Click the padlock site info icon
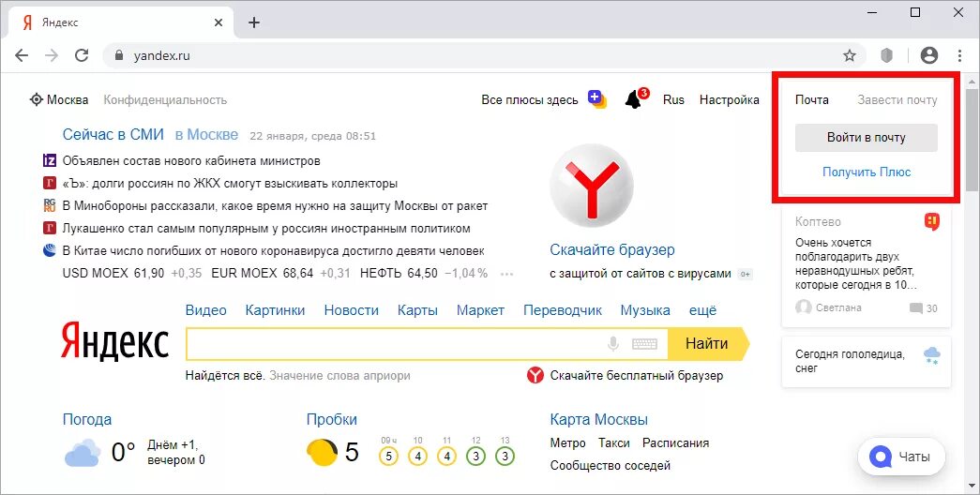The image size is (980, 495). [x=119, y=55]
